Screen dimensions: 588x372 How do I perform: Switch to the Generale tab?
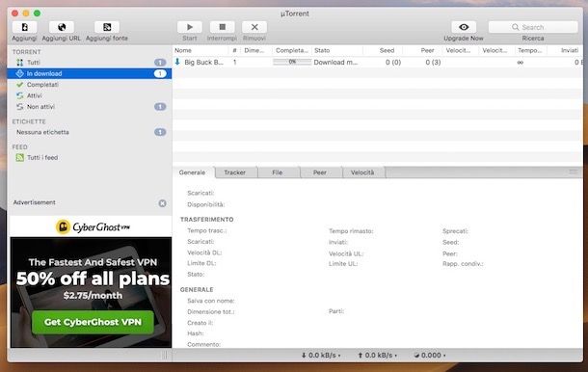click(x=193, y=173)
